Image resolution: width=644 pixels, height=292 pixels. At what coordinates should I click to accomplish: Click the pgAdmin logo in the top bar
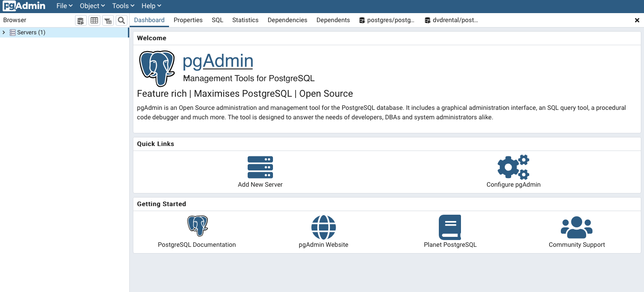pyautogui.click(x=24, y=6)
